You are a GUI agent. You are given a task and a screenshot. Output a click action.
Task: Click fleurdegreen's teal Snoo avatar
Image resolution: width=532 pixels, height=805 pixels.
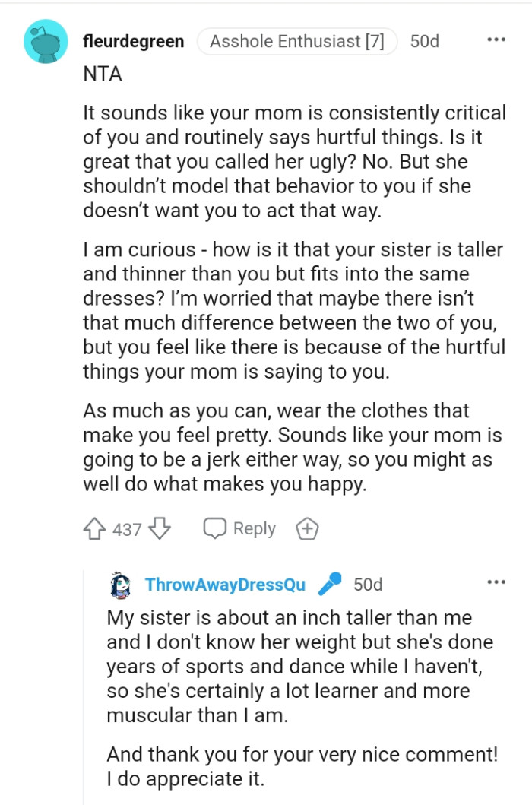click(x=46, y=42)
